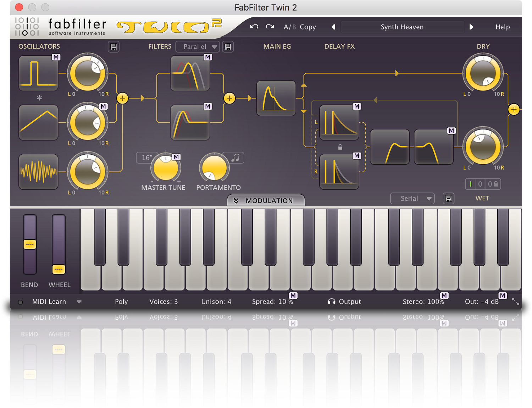The width and height of the screenshot is (532, 408).
Task: Save filters section preset disk icon
Action: coord(228,46)
